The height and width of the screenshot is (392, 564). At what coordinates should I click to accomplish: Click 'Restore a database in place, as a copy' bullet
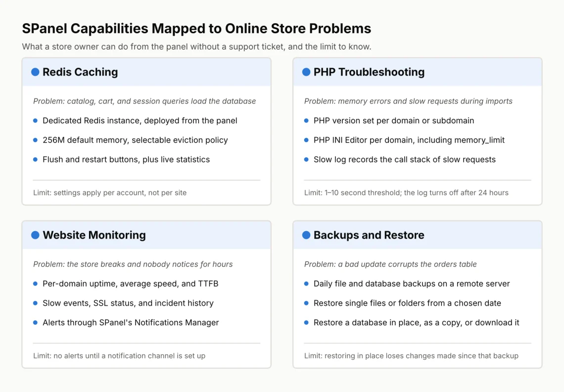[x=417, y=323]
